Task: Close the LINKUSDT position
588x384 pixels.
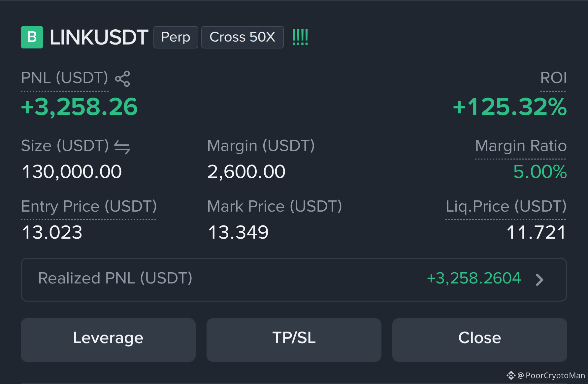Action: 480,340
